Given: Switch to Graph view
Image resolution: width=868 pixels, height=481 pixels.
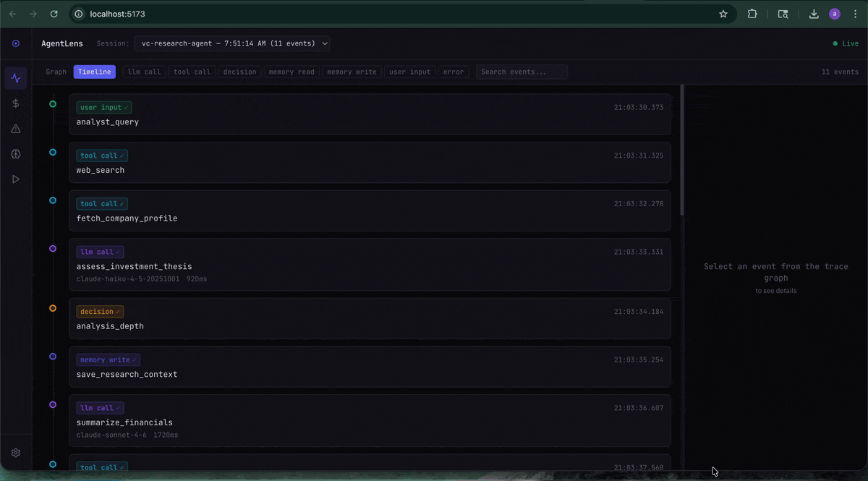Looking at the screenshot, I should coord(56,72).
